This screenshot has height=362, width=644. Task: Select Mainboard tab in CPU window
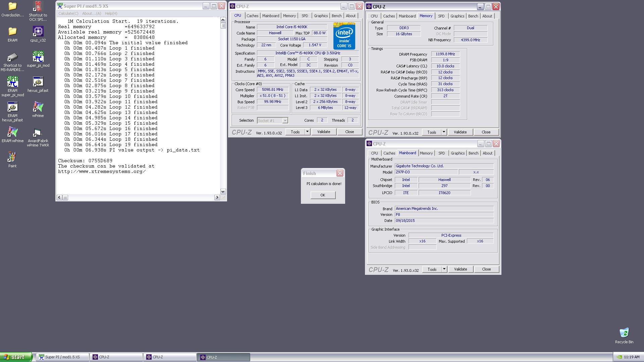270,16
